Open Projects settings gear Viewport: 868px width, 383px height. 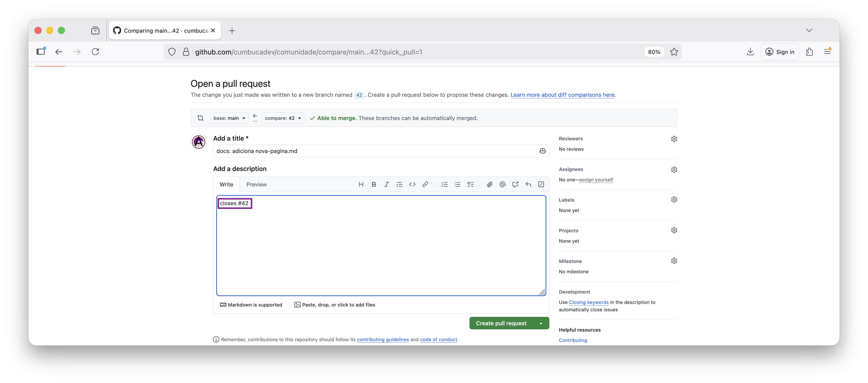pyautogui.click(x=674, y=230)
